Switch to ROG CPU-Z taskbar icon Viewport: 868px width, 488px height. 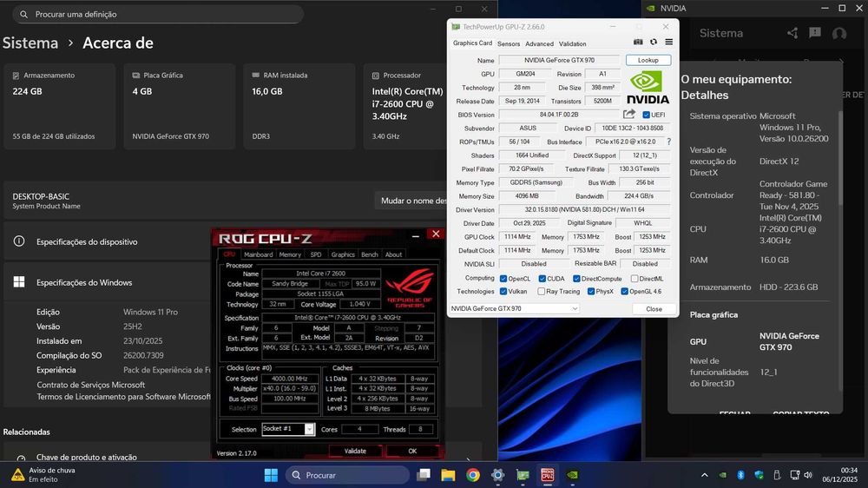pyautogui.click(x=548, y=475)
